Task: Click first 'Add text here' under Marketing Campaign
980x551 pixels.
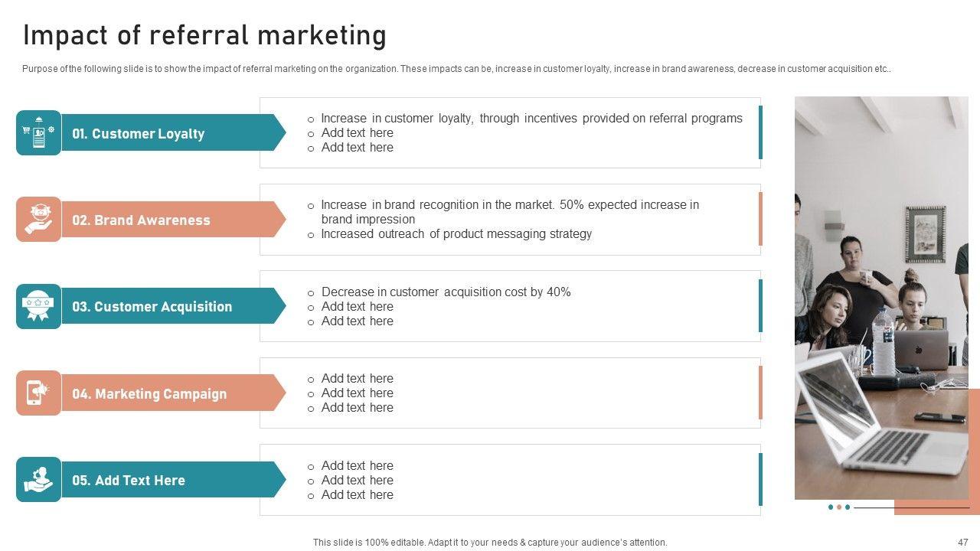Action: tap(357, 379)
